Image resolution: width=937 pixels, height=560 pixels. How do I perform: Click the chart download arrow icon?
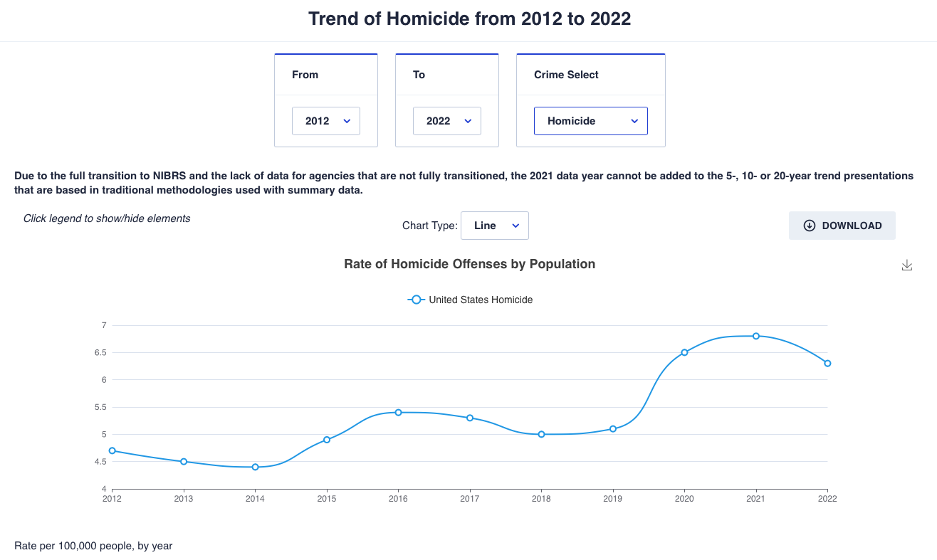coord(906,265)
